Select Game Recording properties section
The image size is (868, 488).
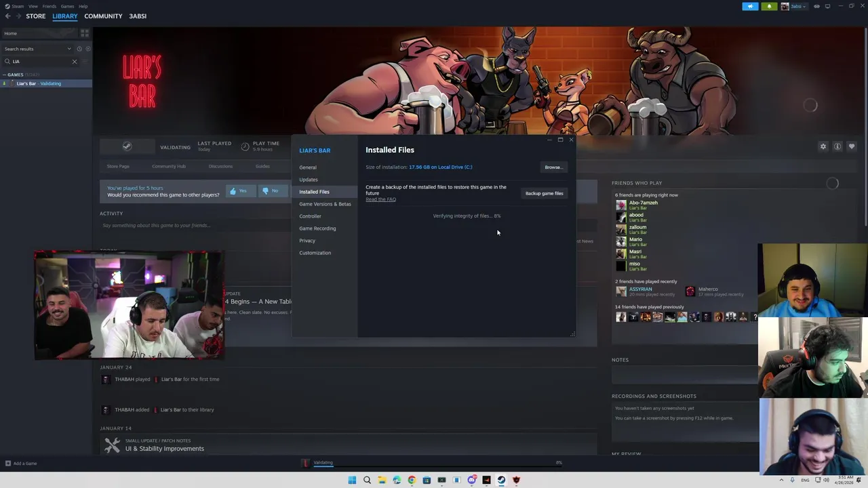(317, 228)
